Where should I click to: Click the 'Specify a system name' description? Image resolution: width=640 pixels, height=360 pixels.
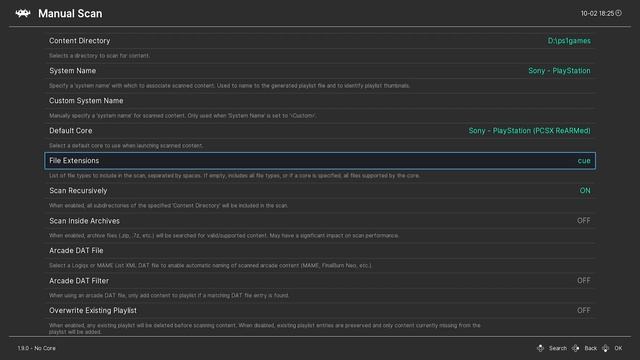229,86
